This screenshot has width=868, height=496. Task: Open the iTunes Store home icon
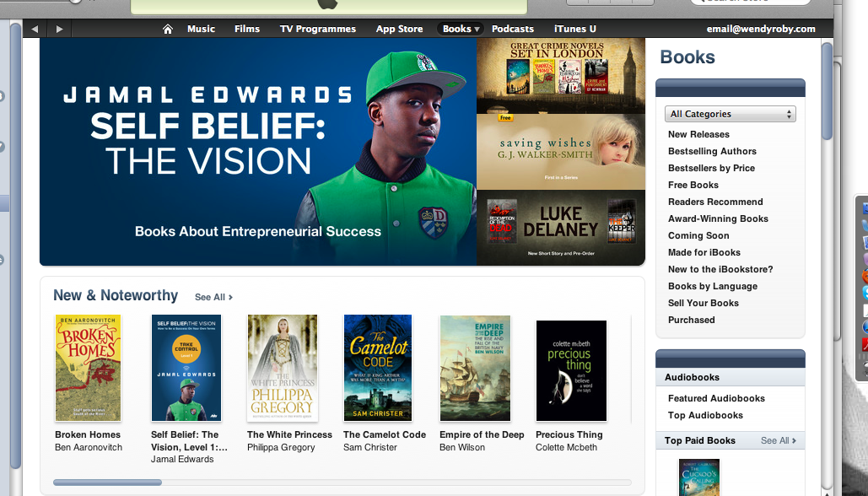pyautogui.click(x=168, y=29)
